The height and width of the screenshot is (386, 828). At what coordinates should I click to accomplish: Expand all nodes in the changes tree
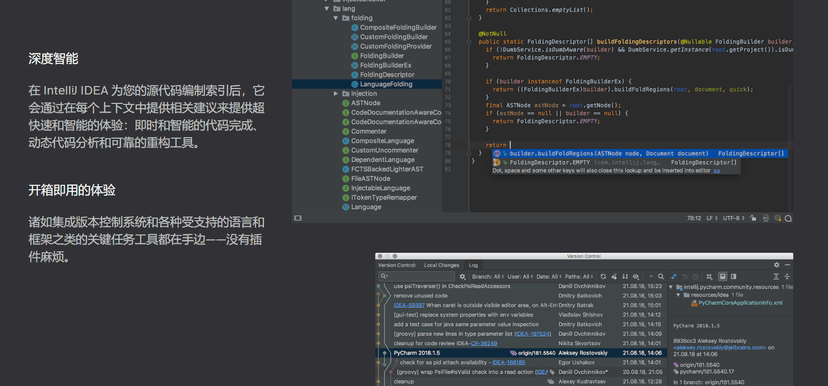pos(776,277)
